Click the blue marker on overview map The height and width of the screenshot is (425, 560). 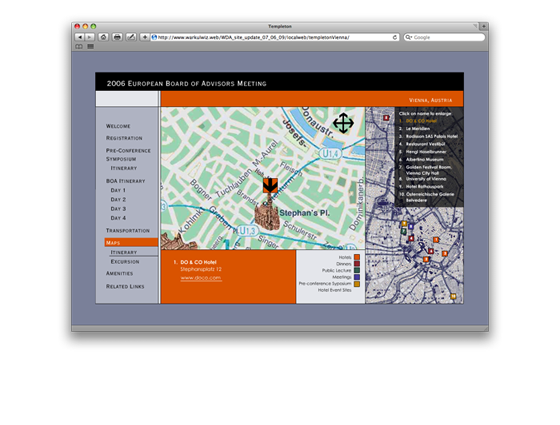(411, 226)
